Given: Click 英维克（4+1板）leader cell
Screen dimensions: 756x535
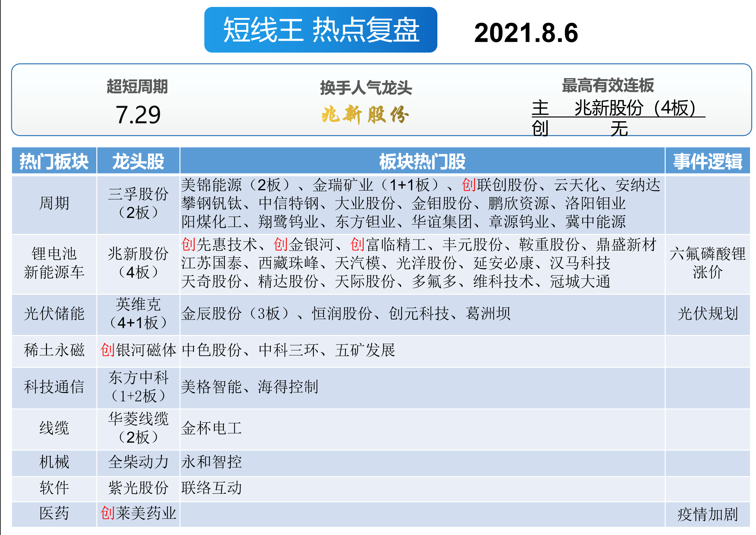Looking at the screenshot, I should (x=138, y=314).
